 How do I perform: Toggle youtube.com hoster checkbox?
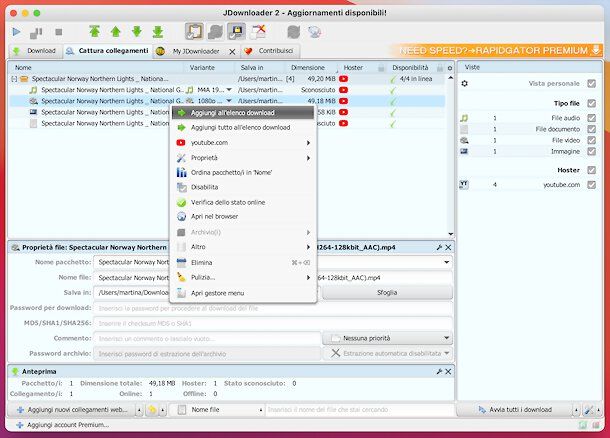coord(592,185)
